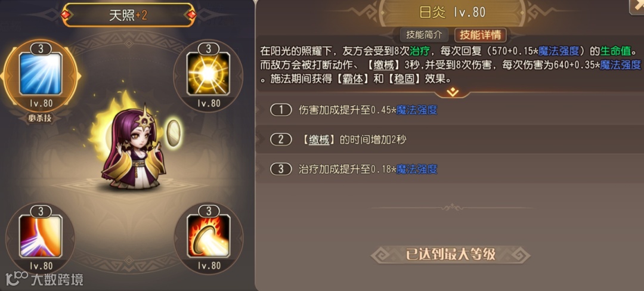Image resolution: width=644 pixels, height=291 pixels.
Task: Switch to the 技能简介 tab
Action: point(425,35)
